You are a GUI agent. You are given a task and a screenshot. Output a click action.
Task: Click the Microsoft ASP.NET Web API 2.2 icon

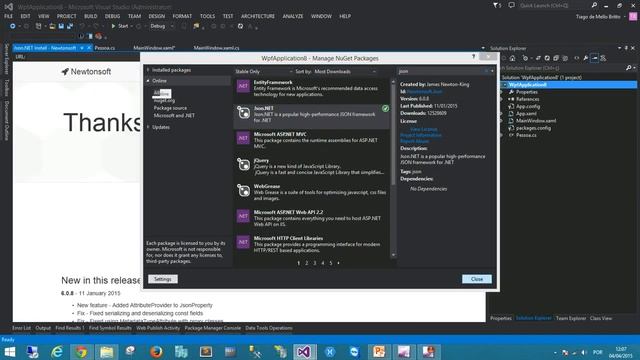(x=243, y=216)
